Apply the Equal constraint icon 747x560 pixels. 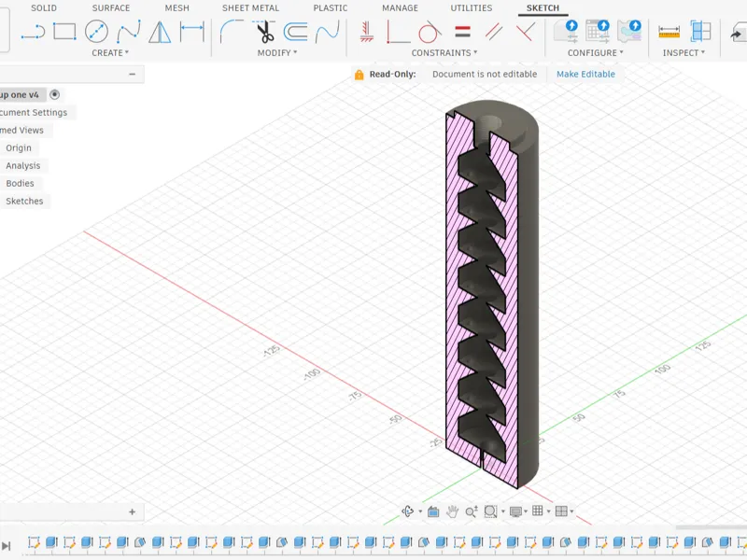pyautogui.click(x=462, y=32)
